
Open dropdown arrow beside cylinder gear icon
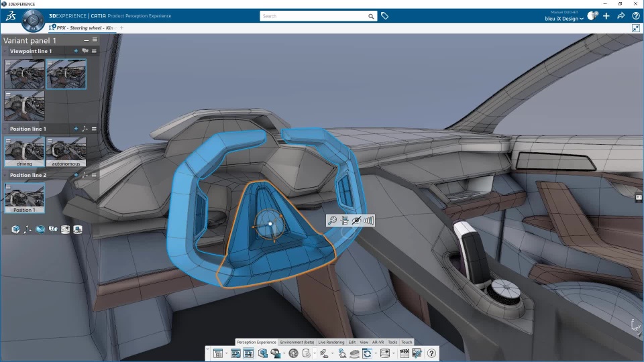(315, 353)
